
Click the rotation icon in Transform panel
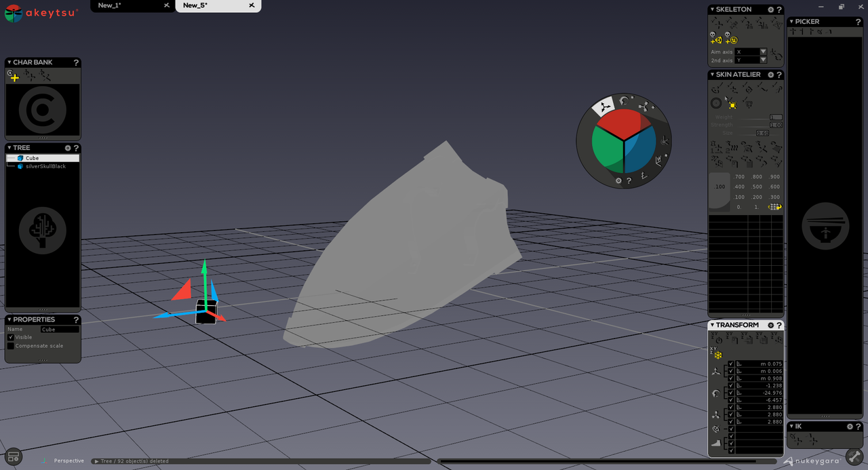pyautogui.click(x=716, y=393)
